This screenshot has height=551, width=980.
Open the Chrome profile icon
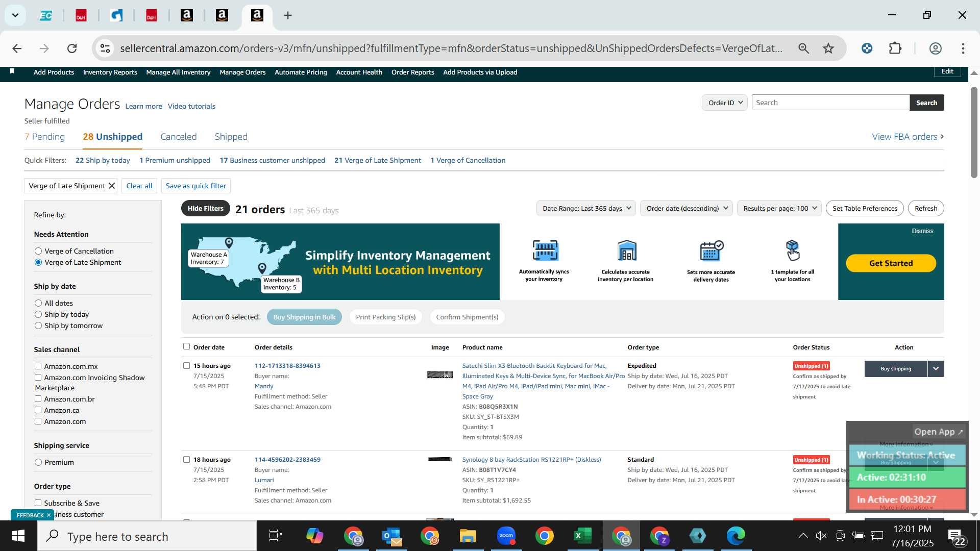(x=935, y=48)
